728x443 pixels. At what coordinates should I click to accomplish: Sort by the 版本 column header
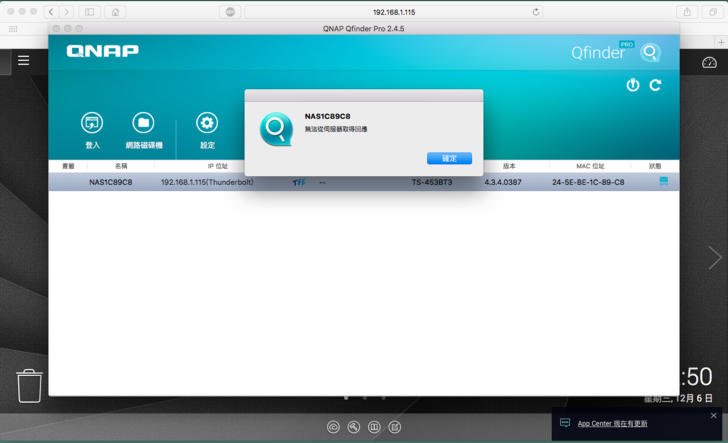tap(509, 166)
